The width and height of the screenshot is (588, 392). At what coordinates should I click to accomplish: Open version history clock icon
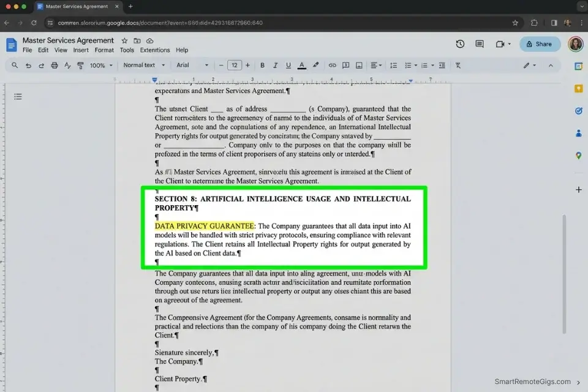tap(460, 44)
